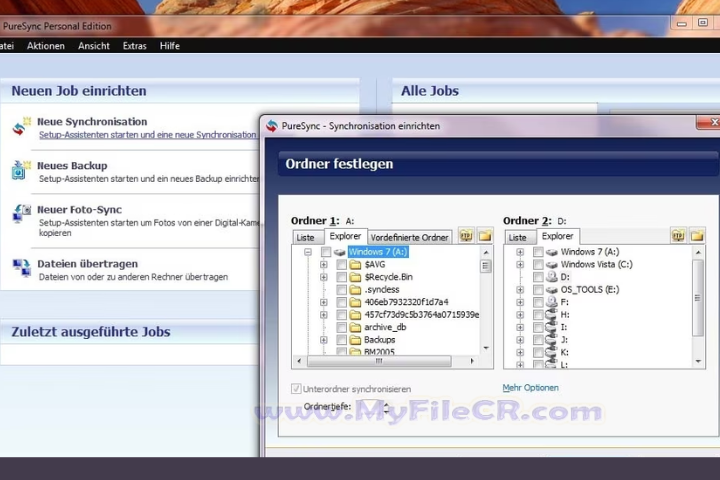This screenshot has width=720, height=480.
Task: Click the J: network drive icon
Action: tap(551, 340)
